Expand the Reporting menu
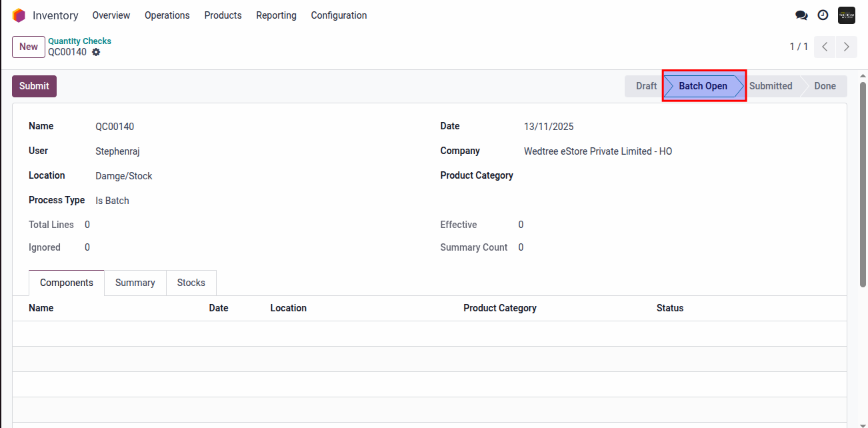Image resolution: width=868 pixels, height=428 pixels. pos(276,15)
